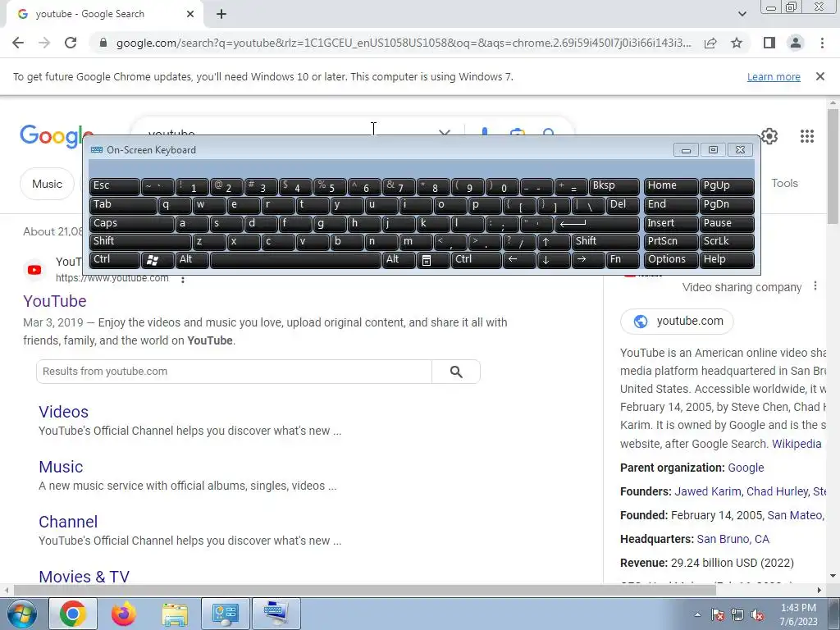Open Chrome three-dot menu
Image resolution: width=840 pixels, height=630 pixels.
(822, 43)
